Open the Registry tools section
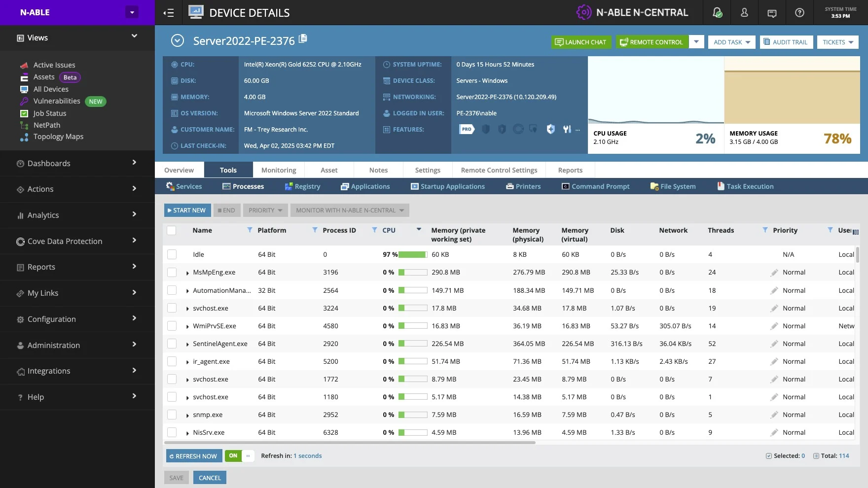Screen dimensions: 868x488 (x=302, y=186)
